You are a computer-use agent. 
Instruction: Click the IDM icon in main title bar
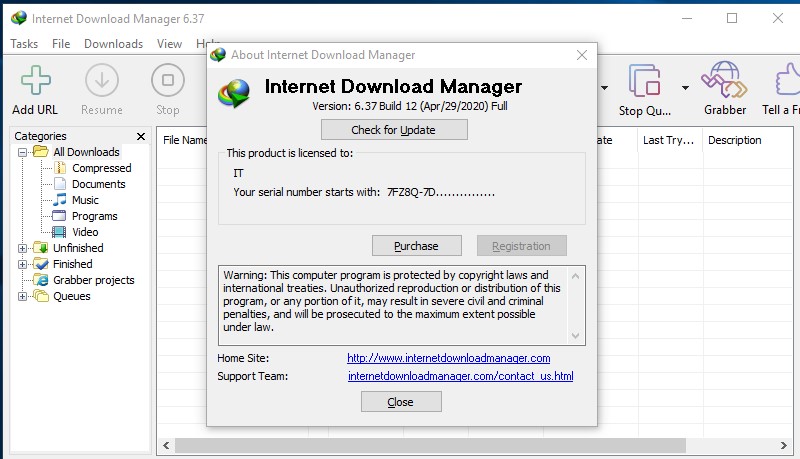(19, 18)
